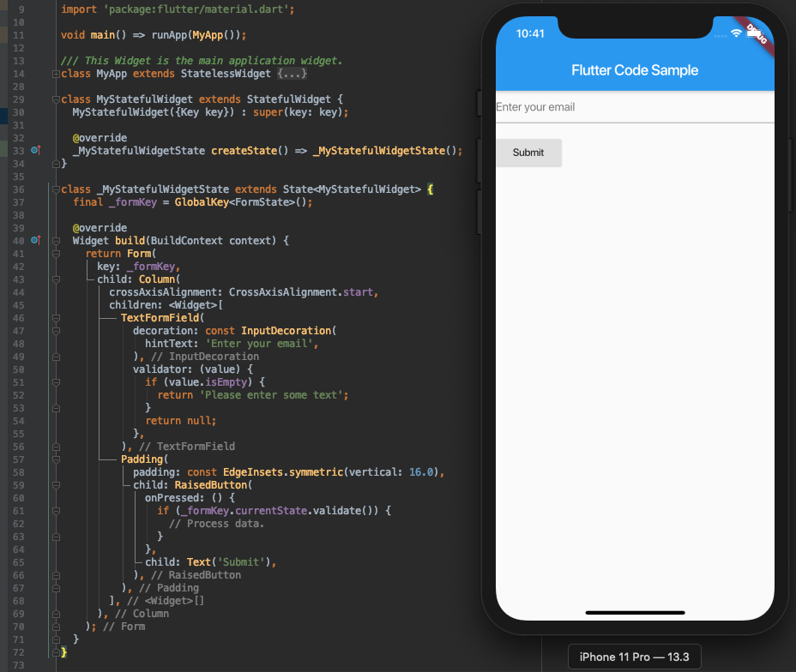Click 'Text('Submit')' on line 65
The image size is (796, 672).
[229, 562]
